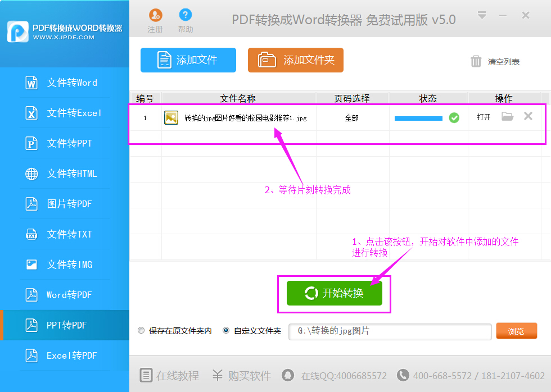Click the blue conversion progress bar
This screenshot has width=551, height=392.
[x=418, y=118]
